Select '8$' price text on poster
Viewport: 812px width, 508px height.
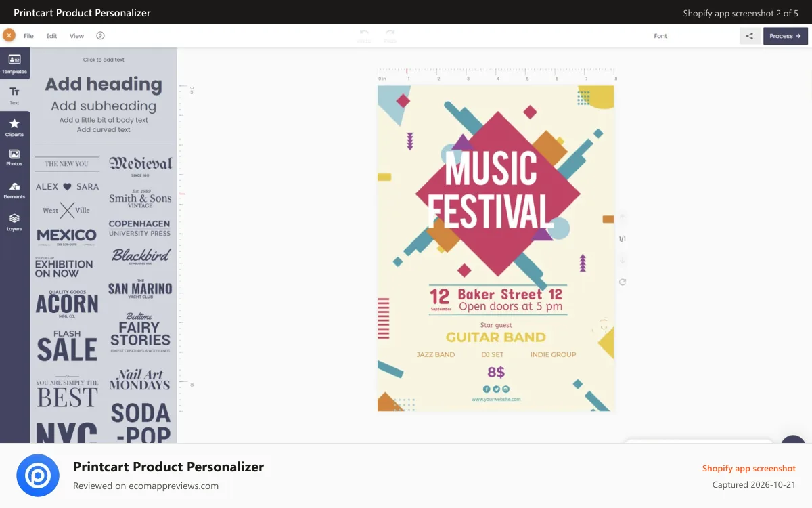coord(496,372)
